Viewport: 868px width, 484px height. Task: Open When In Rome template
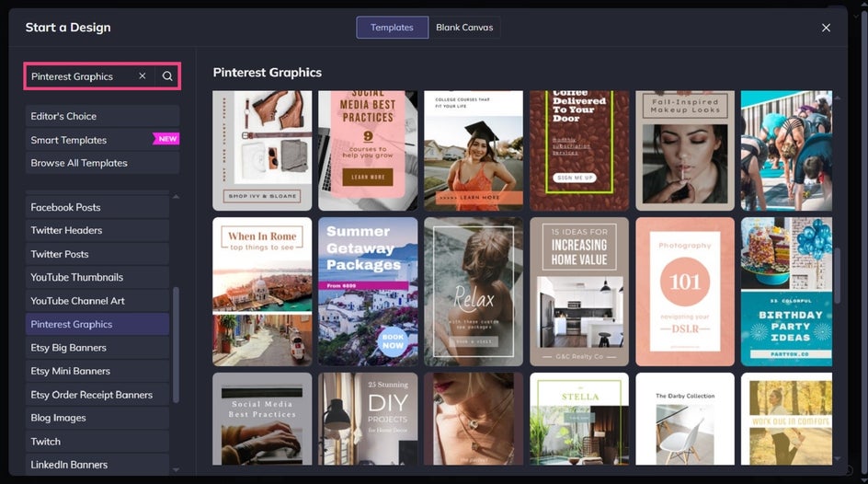262,292
